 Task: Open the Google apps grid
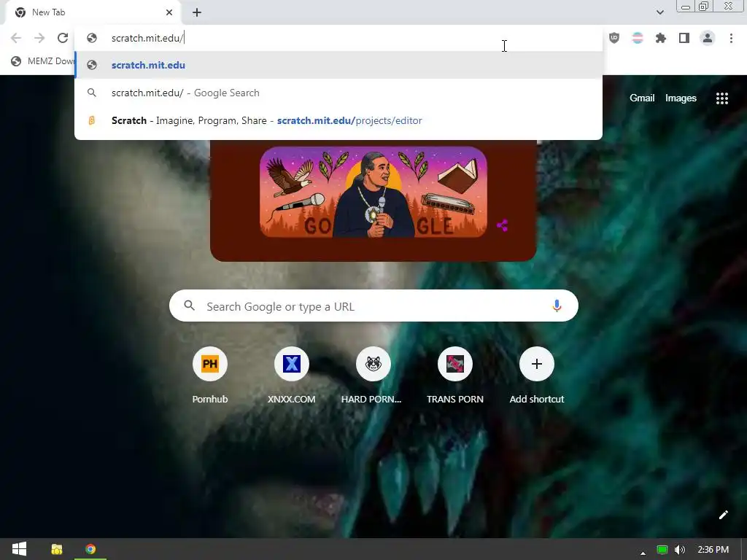[x=722, y=98]
